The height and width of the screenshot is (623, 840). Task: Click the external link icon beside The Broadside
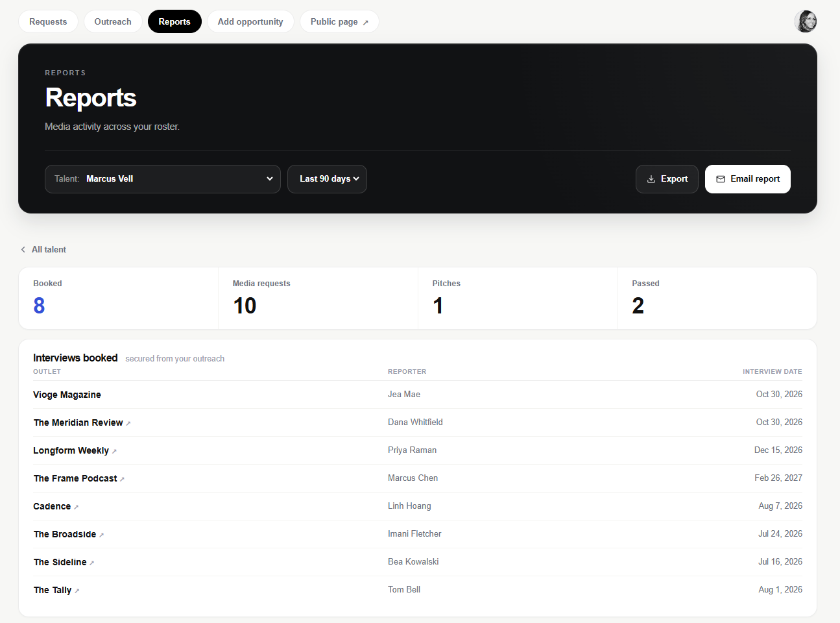click(x=101, y=535)
